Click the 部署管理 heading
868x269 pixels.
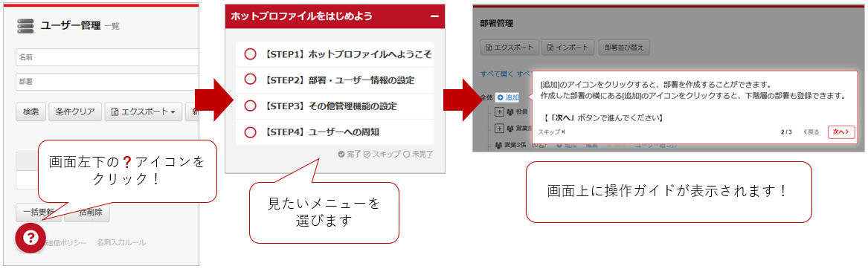tap(497, 24)
